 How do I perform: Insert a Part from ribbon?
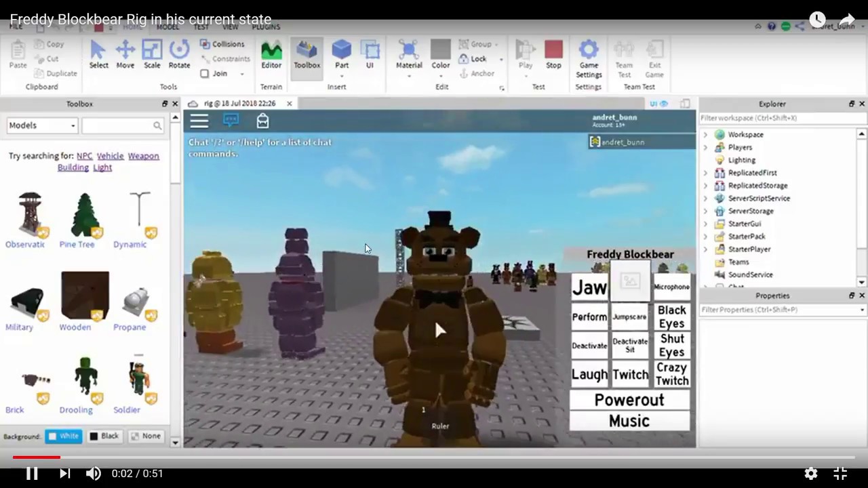(342, 54)
